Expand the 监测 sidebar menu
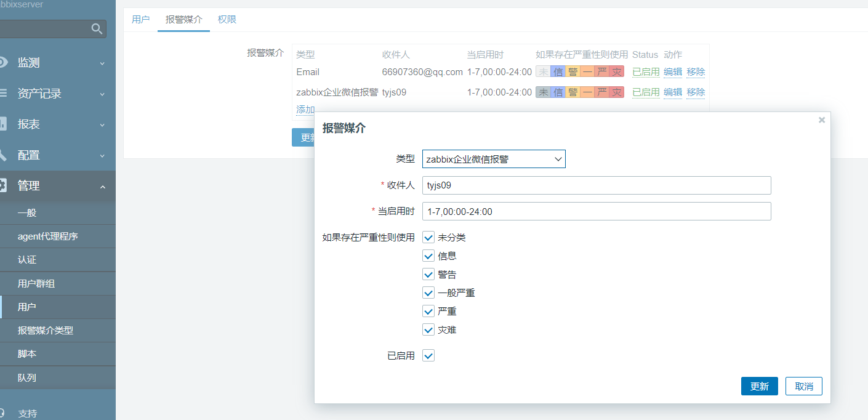 (x=102, y=63)
